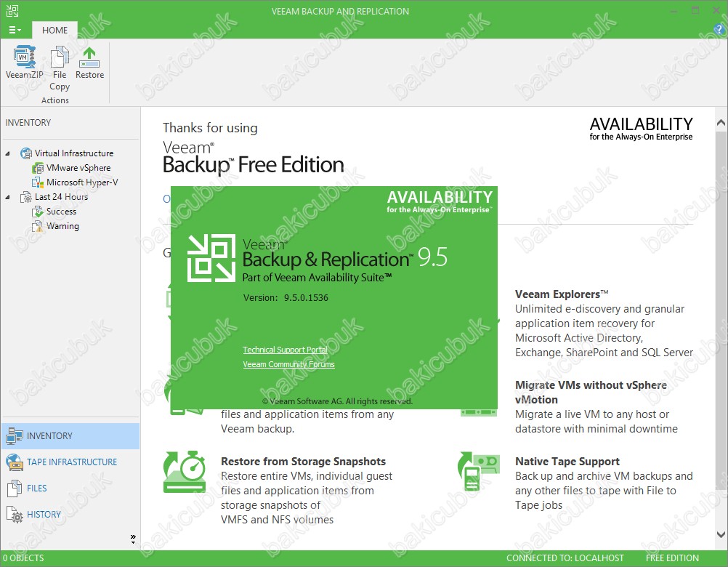Viewport: 728px width, 567px height.
Task: Maximize the Veeam Backup and Replication window
Action: (x=695, y=11)
